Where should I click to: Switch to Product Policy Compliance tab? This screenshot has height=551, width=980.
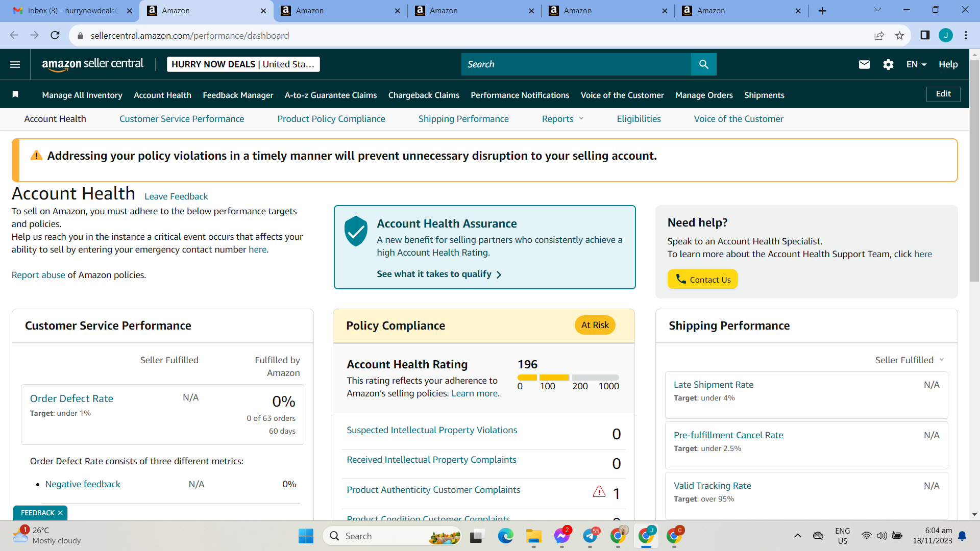coord(331,119)
